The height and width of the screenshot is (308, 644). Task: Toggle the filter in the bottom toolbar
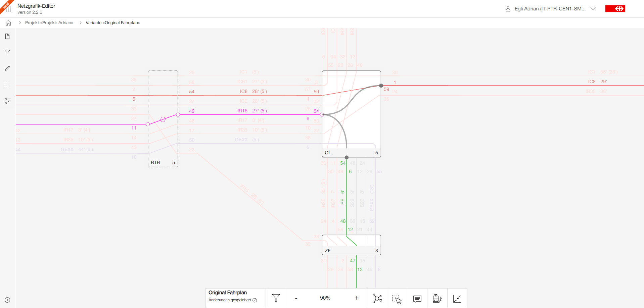276,298
